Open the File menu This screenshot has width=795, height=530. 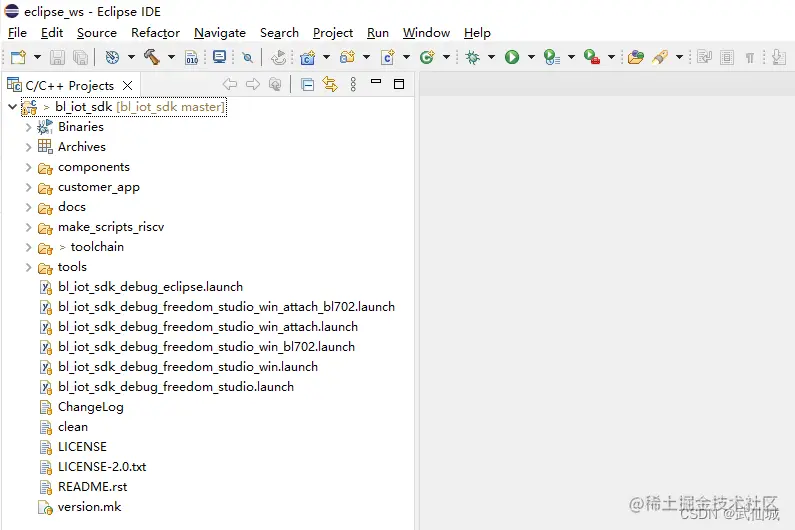(17, 33)
